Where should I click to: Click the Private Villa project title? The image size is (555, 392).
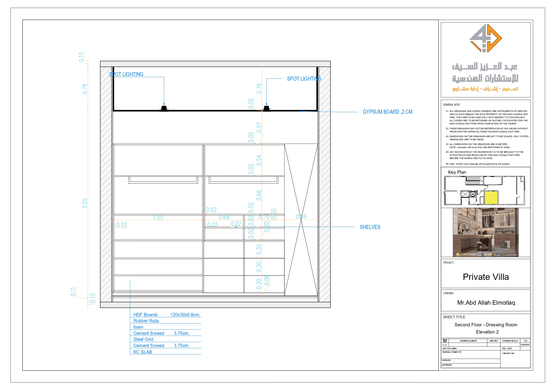click(x=486, y=277)
